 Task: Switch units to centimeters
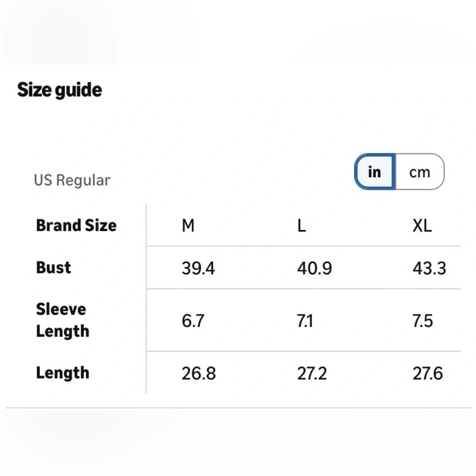click(419, 172)
